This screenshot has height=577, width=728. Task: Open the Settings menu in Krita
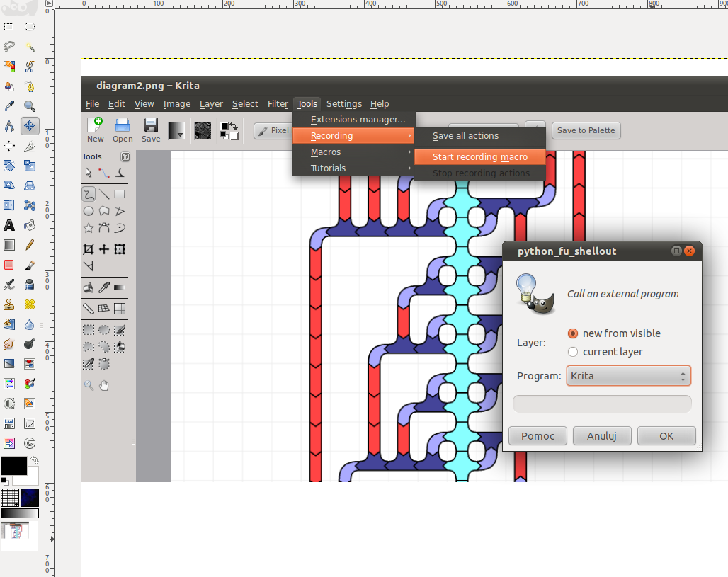click(x=344, y=104)
